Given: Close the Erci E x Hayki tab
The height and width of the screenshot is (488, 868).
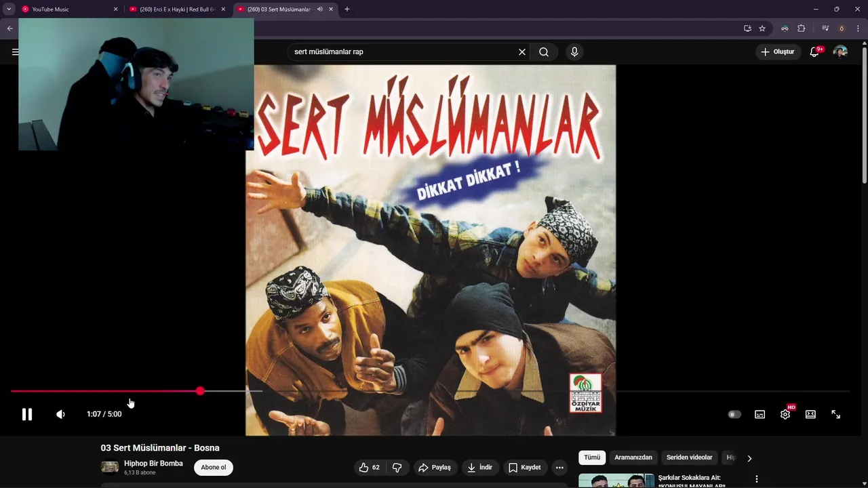Looking at the screenshot, I should pos(223,9).
